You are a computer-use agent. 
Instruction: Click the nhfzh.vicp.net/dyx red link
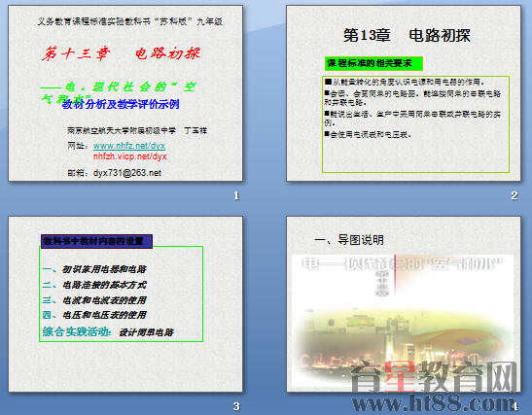(x=130, y=156)
